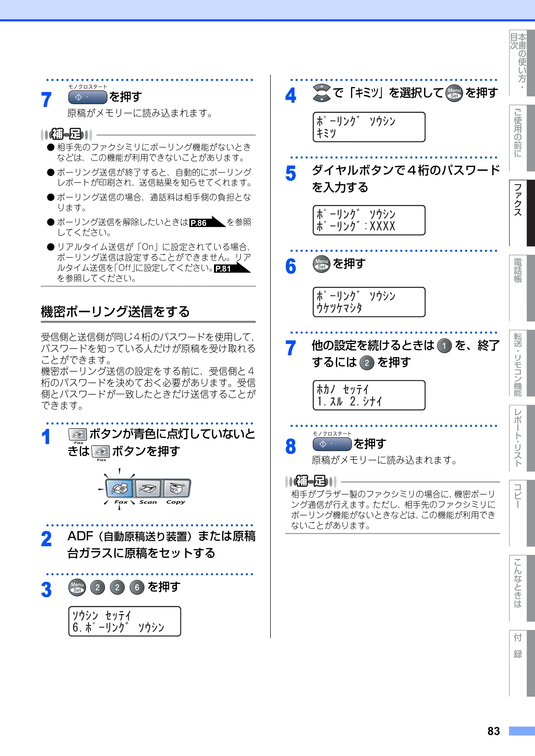Click the LCD display showing キミツ
This screenshot has width=535, height=756.
point(369,127)
